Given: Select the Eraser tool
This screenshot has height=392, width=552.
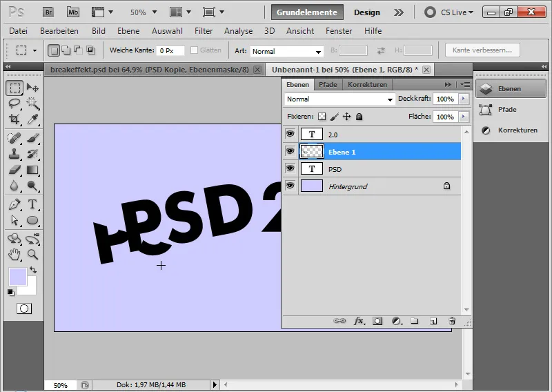Looking at the screenshot, I should (14, 170).
